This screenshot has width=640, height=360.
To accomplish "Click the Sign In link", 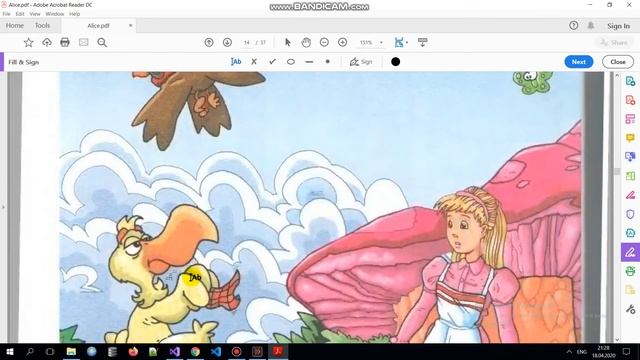I will tap(618, 26).
